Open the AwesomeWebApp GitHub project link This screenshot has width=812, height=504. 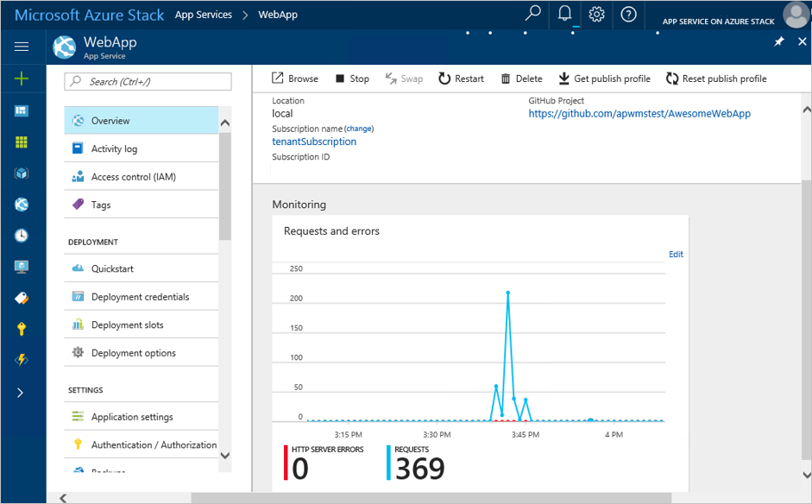tap(639, 114)
